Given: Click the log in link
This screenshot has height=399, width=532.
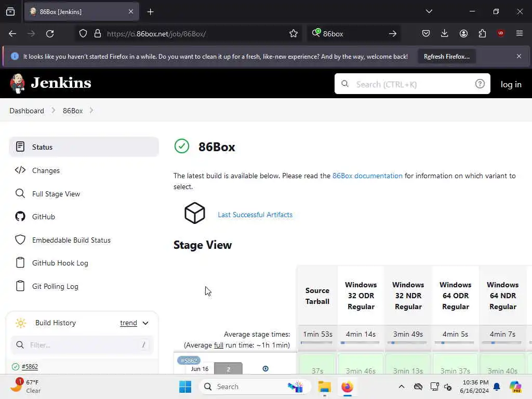Looking at the screenshot, I should click(511, 84).
